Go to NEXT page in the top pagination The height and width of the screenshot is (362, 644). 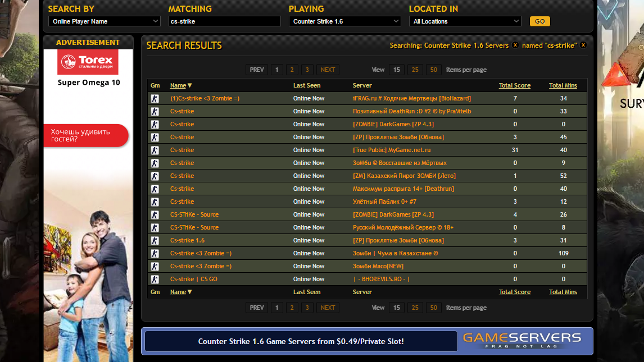[328, 70]
